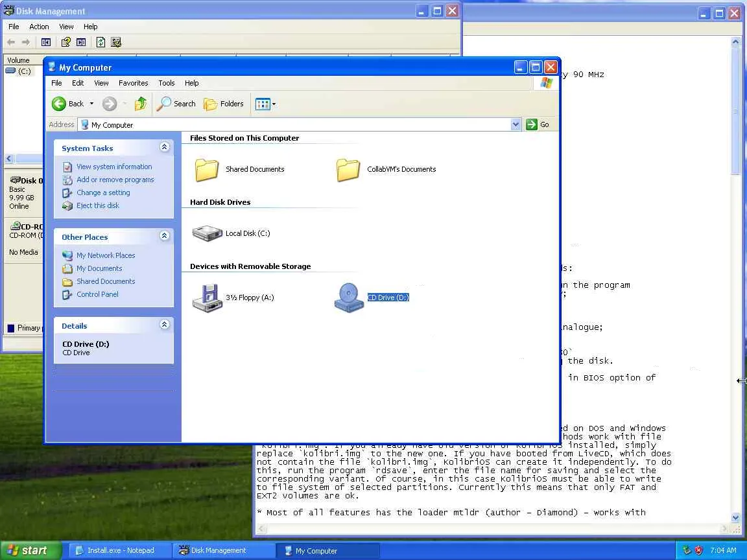
Task: Open View menu in Disk Management
Action: tap(66, 27)
